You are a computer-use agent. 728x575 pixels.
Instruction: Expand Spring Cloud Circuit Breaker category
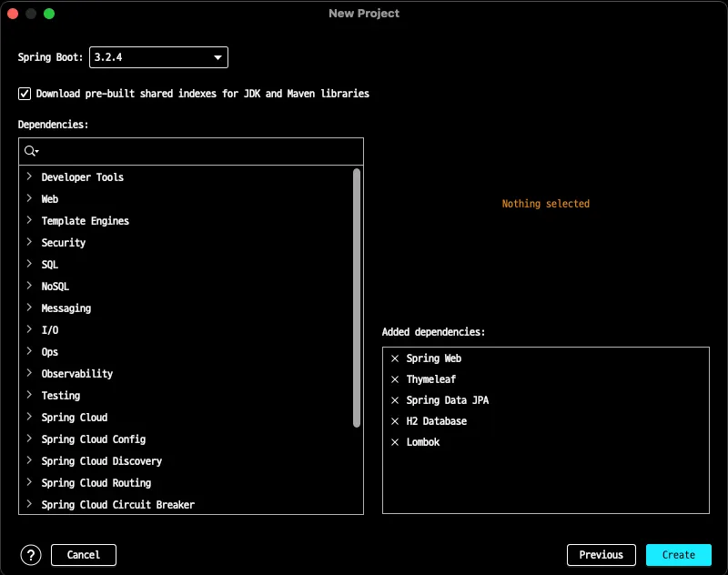point(29,503)
